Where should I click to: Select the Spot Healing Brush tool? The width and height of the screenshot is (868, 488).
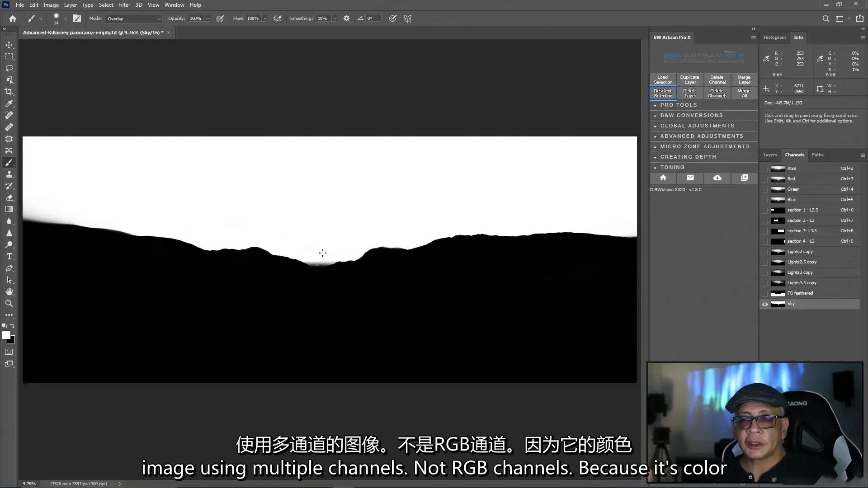point(9,116)
